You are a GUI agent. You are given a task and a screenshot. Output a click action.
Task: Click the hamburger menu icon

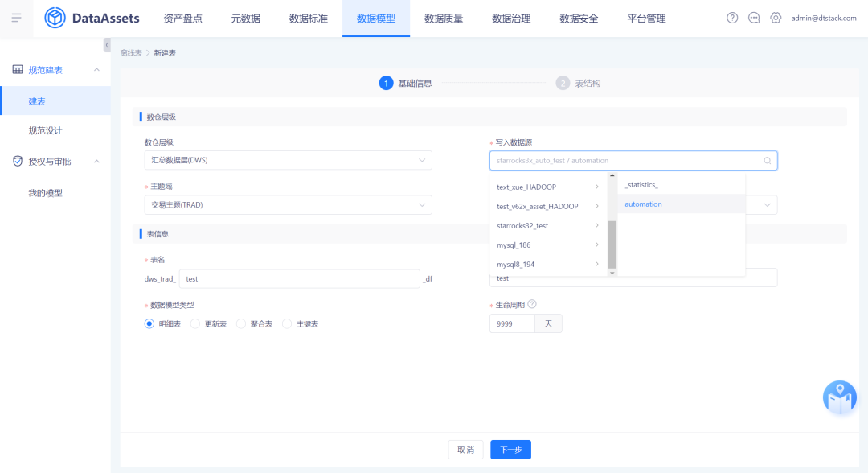click(x=16, y=18)
